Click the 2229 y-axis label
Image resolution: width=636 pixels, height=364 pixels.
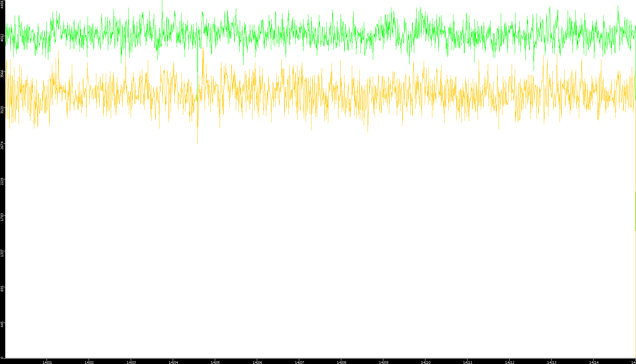(x=2, y=181)
